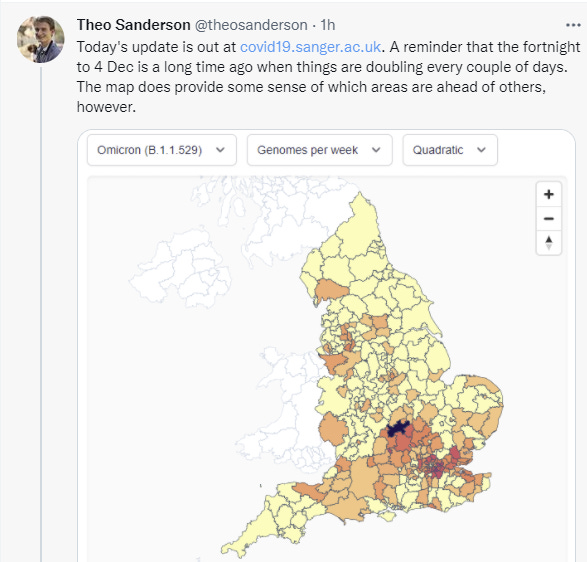Open the covid19.sanger.ac.uk link
587x562 pixels.
pyautogui.click(x=310, y=47)
